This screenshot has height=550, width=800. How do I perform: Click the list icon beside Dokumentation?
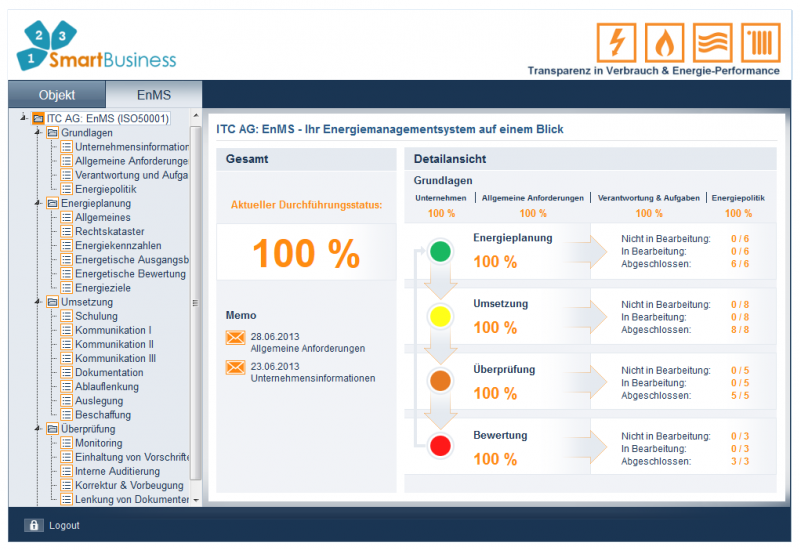[x=66, y=372]
